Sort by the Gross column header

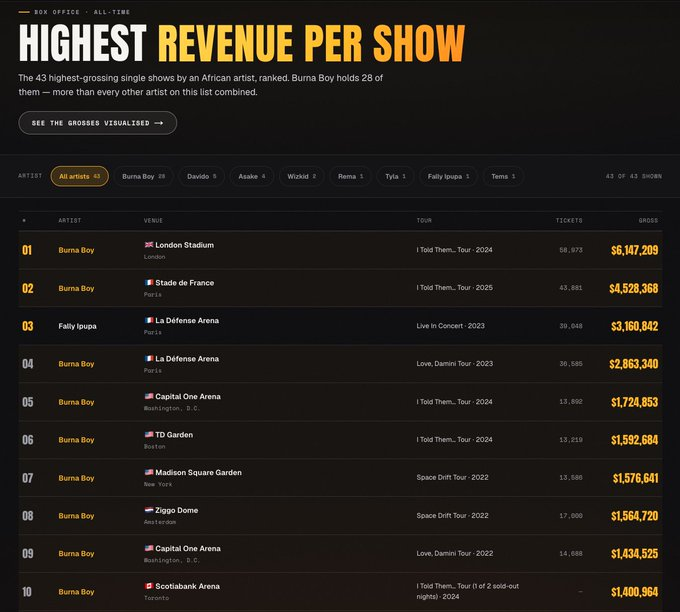648,220
